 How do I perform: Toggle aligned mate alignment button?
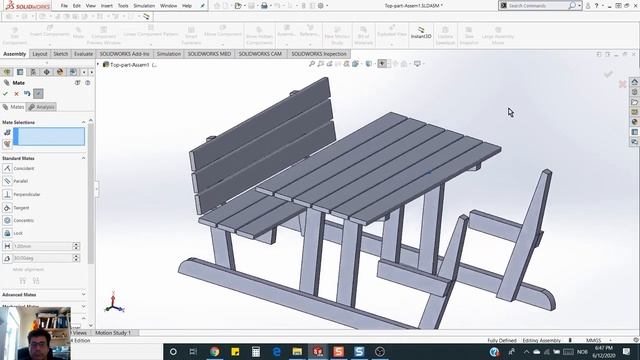click(x=22, y=281)
